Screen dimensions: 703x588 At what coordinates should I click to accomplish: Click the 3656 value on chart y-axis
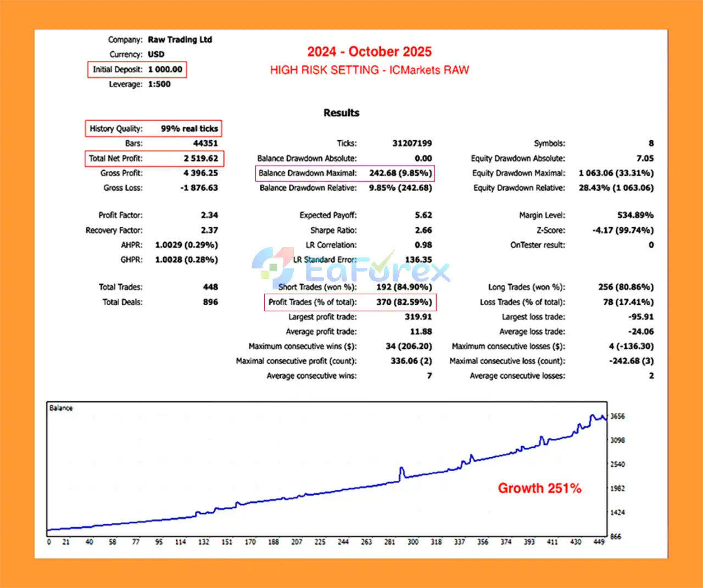(x=618, y=416)
